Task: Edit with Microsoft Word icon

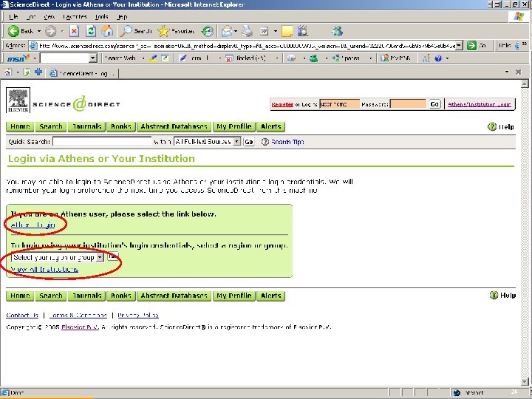Action: pyautogui.click(x=264, y=31)
